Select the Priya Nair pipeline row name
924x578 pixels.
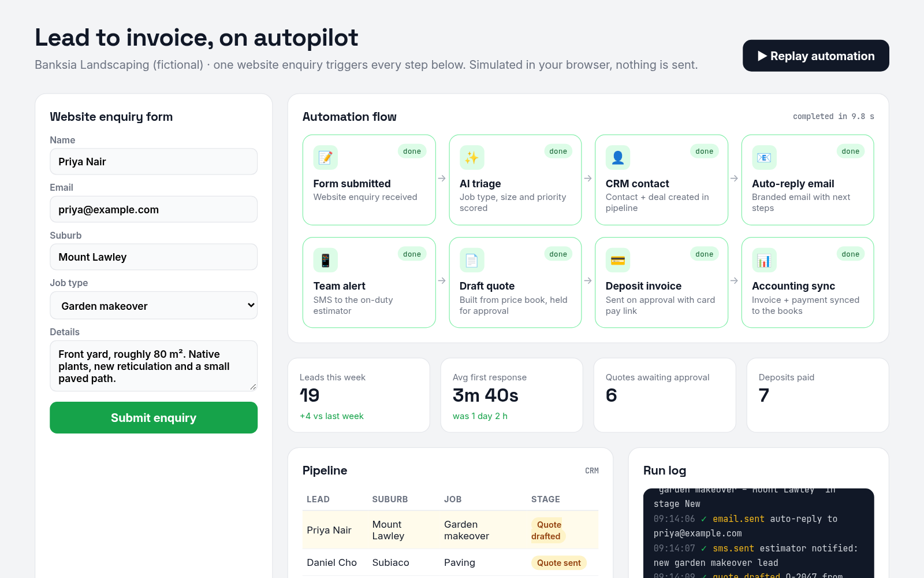point(329,530)
